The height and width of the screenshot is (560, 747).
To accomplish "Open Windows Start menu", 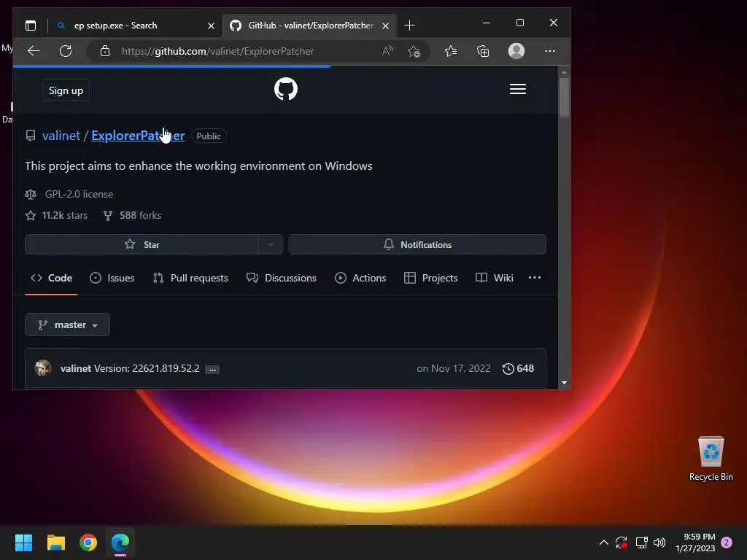I will [x=23, y=542].
